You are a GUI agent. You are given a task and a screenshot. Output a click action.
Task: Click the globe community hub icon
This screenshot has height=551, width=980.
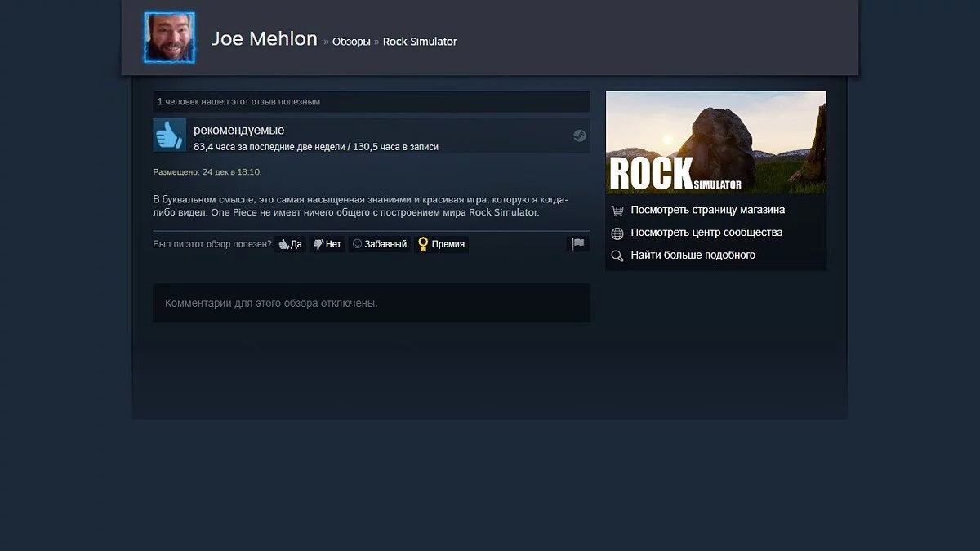coord(617,233)
